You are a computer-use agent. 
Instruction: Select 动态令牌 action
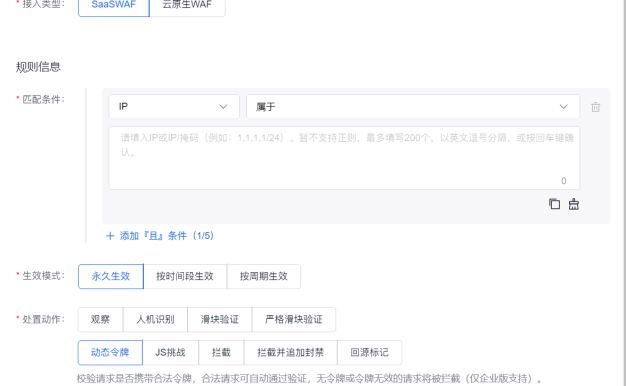(110, 352)
